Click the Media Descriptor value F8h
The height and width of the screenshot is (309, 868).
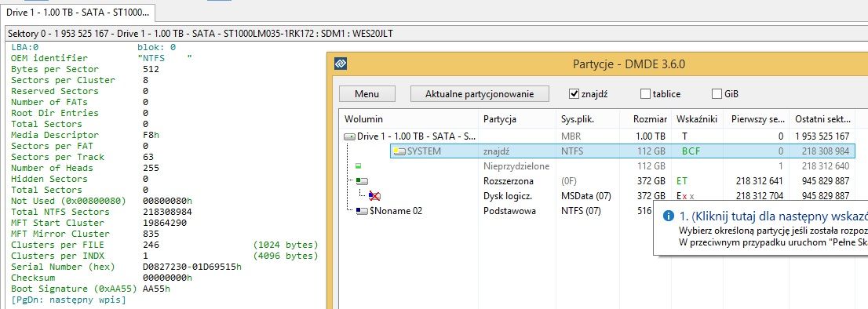[x=151, y=135]
